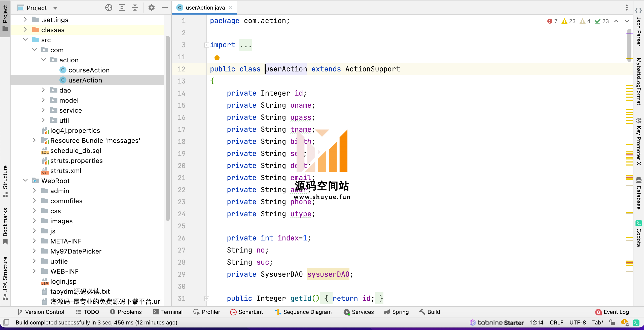Open Sequence Diagram tool window
Image resolution: width=644 pixels, height=330 pixels.
pos(303,312)
